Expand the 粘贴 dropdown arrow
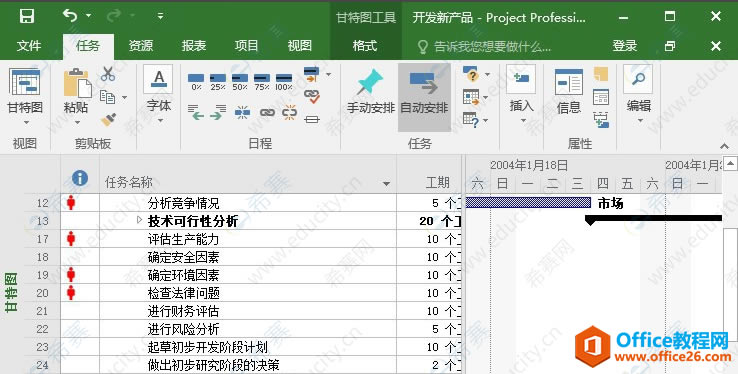The image size is (738, 374). point(77,122)
